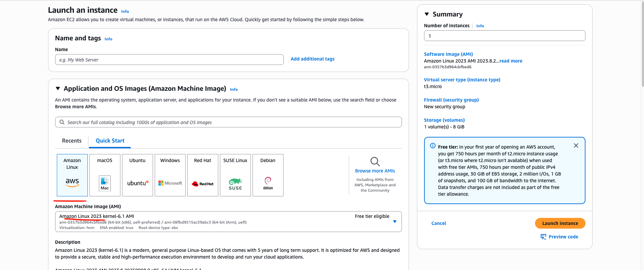Viewport: 644px width, 270px height.
Task: Click the Cancel link
Action: point(439,223)
